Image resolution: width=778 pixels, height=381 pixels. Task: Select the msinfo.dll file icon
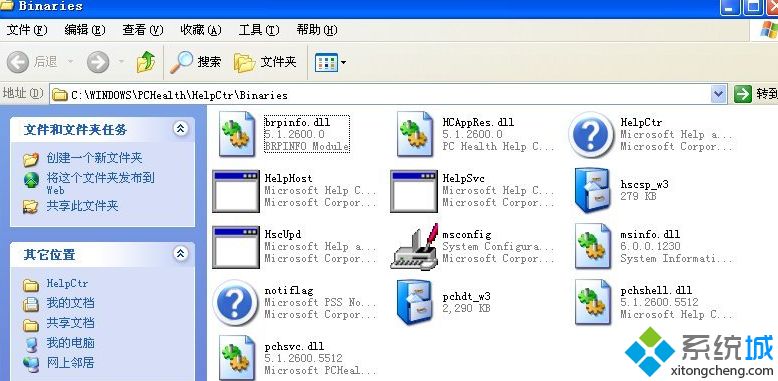[593, 246]
